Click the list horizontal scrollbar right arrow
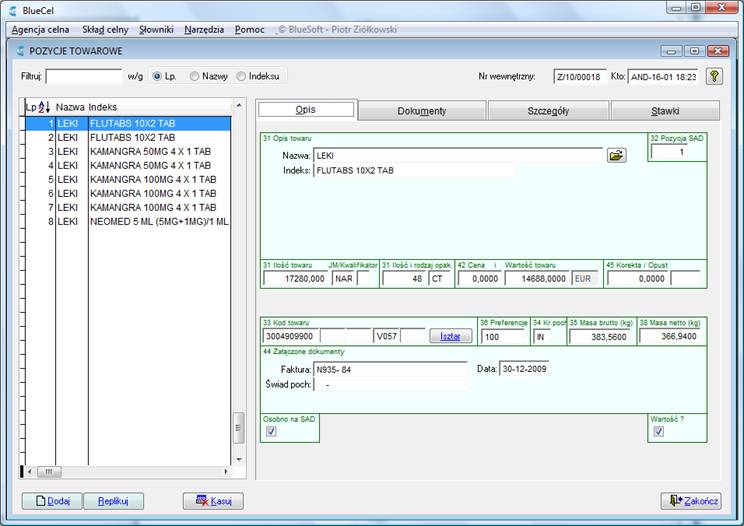This screenshot has height=526, width=744. click(225, 472)
